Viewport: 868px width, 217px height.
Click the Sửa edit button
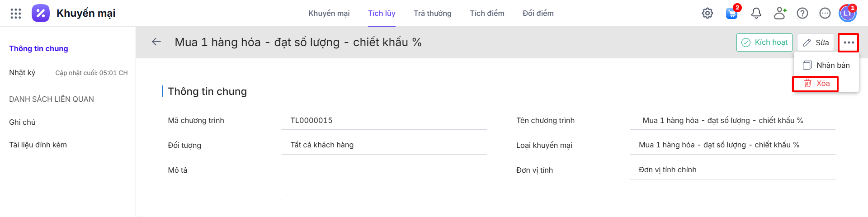click(816, 42)
